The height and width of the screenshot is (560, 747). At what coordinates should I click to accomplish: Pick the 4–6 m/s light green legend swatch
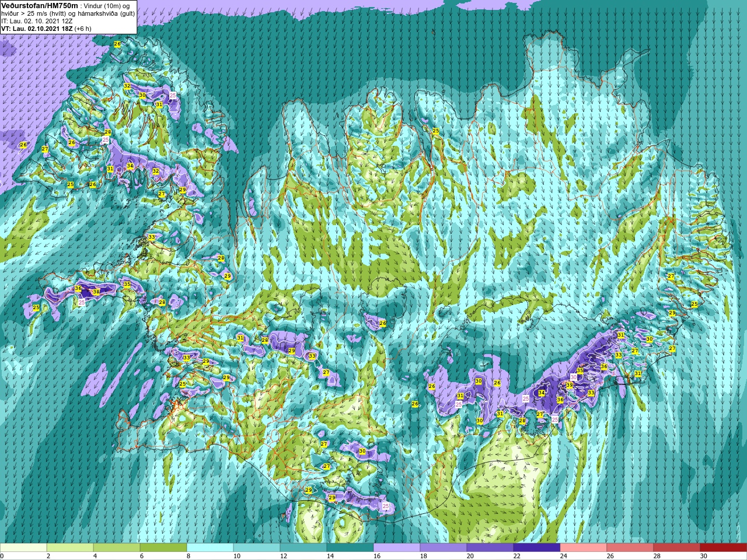coord(117,548)
